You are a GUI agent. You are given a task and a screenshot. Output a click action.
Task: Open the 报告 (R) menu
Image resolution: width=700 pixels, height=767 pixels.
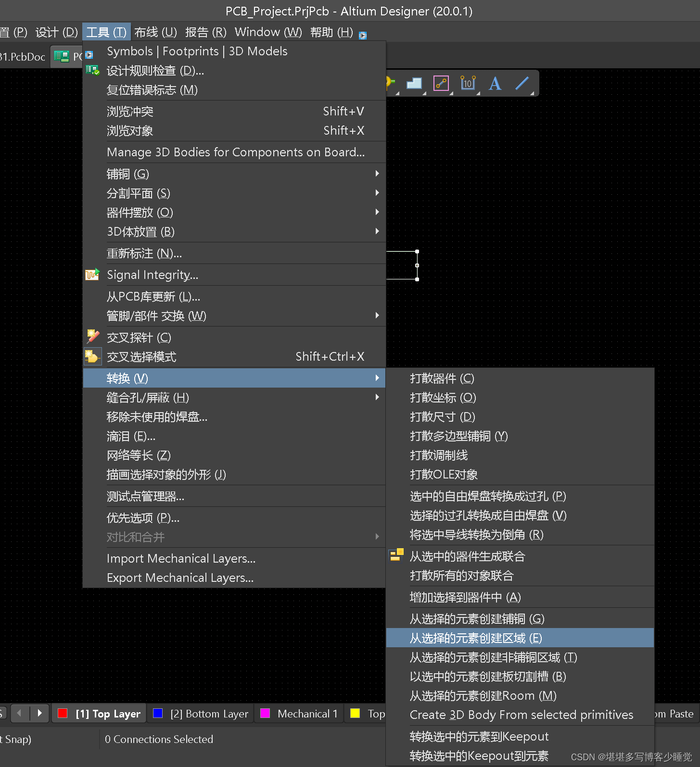click(206, 32)
